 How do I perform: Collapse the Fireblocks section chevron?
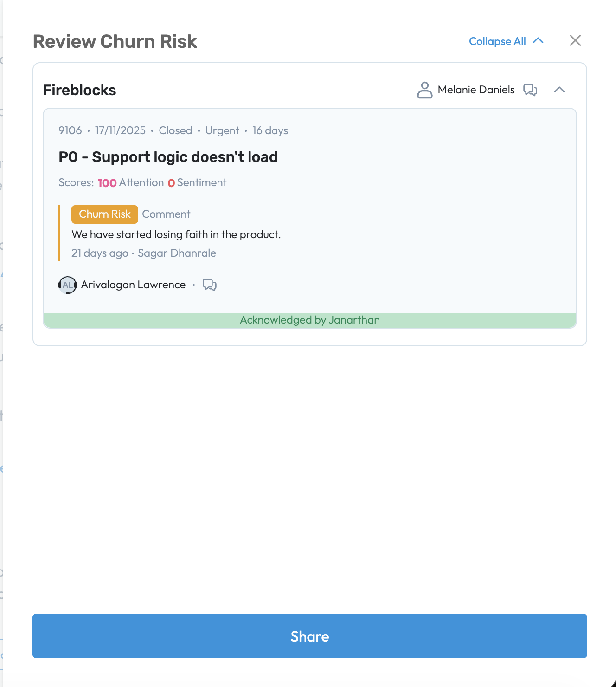(559, 90)
